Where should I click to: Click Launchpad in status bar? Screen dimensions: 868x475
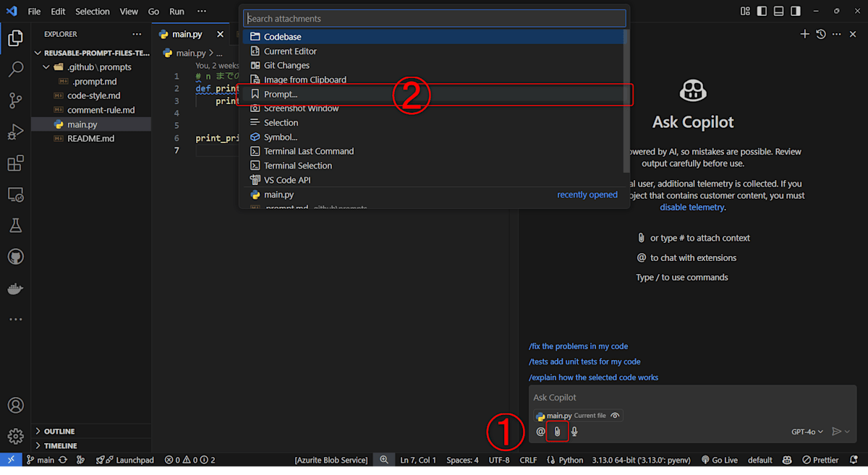[125, 460]
